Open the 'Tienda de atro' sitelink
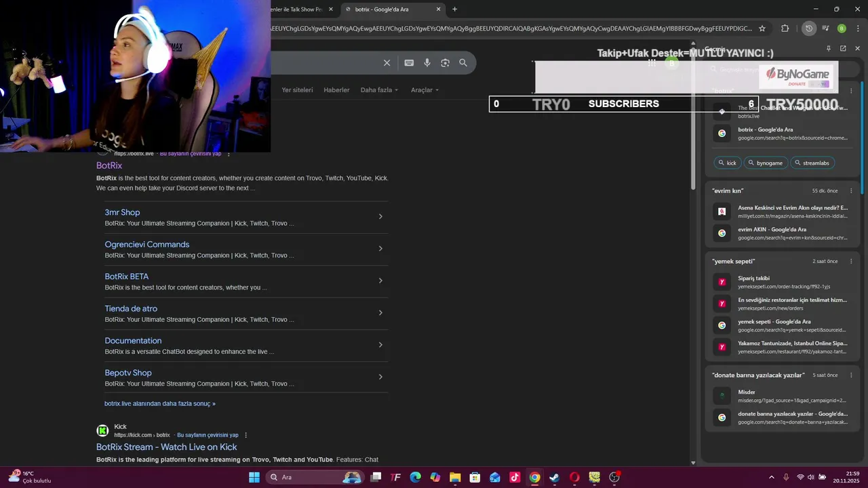Viewport: 868px width, 488px height. [131, 308]
